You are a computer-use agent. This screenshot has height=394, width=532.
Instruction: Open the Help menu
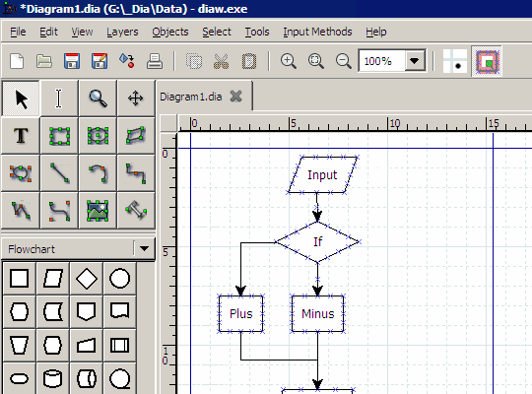376,32
